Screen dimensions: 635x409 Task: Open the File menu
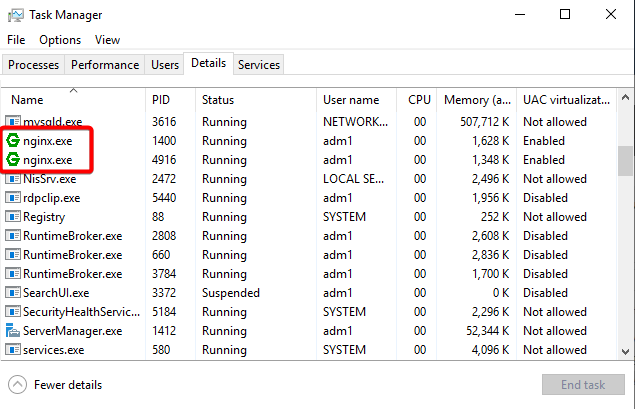(x=16, y=40)
